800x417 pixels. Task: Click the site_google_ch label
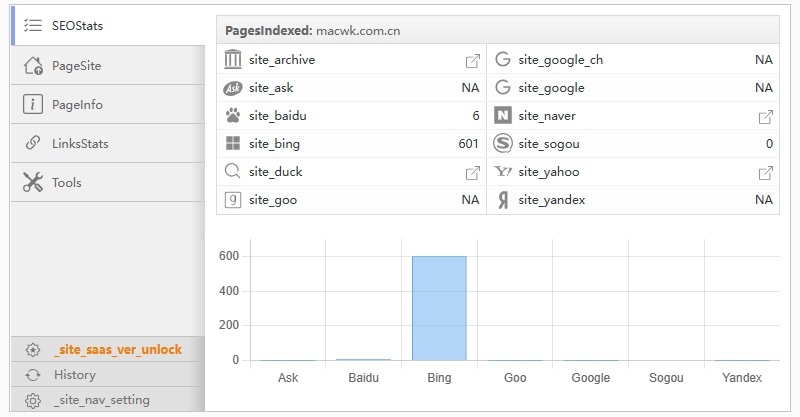[x=560, y=60]
